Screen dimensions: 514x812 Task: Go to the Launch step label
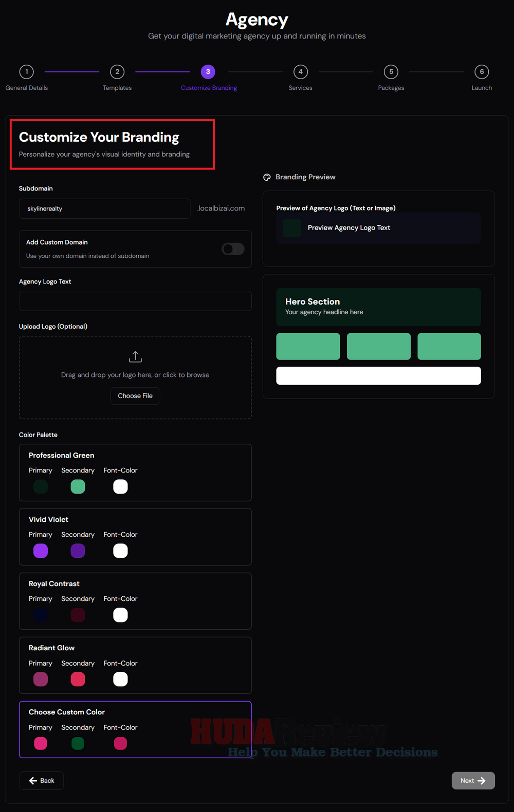pos(482,88)
